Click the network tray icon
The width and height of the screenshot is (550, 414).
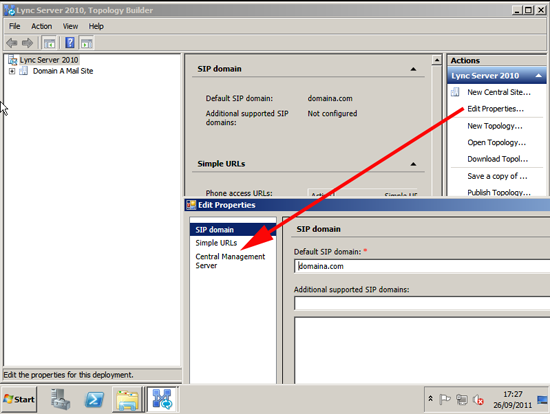point(462,399)
